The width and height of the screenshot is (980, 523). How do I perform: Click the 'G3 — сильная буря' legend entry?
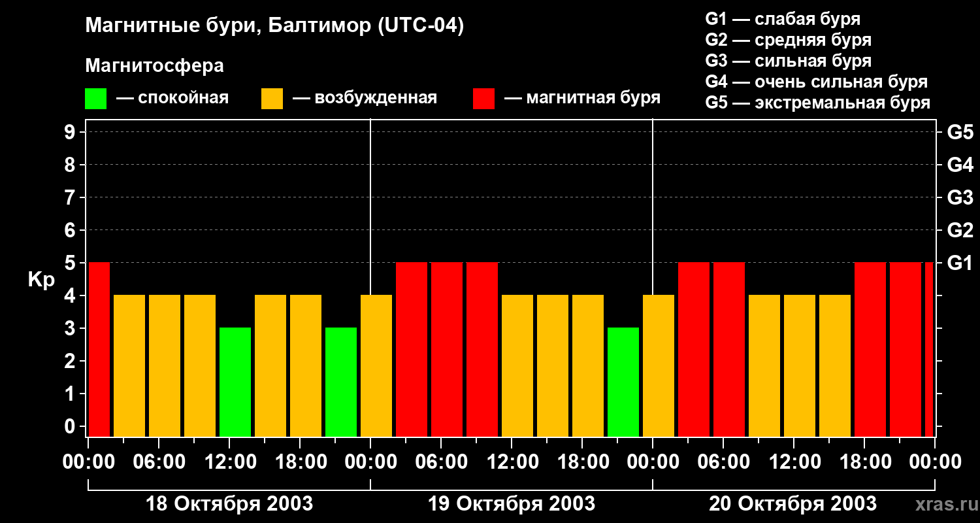pos(788,61)
